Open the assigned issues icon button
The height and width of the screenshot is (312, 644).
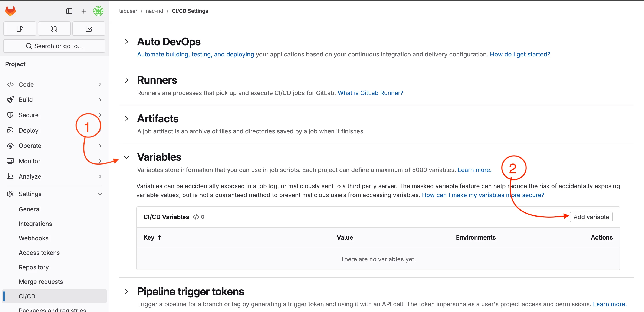coord(20,29)
